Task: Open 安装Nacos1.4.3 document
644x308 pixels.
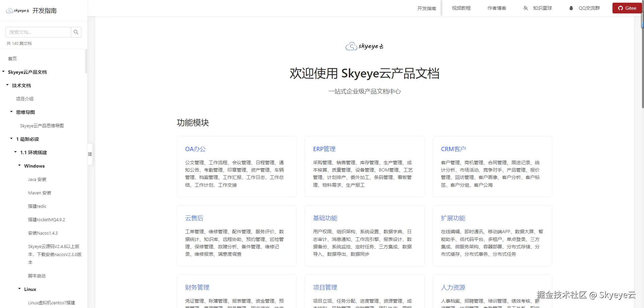Action: (x=43, y=233)
